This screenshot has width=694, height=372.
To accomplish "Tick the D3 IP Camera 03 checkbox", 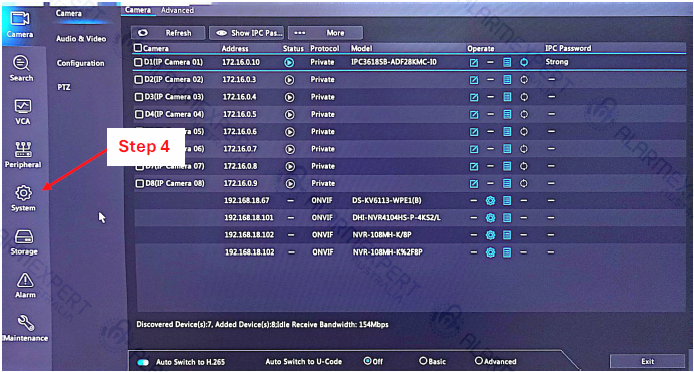I will pyautogui.click(x=139, y=97).
